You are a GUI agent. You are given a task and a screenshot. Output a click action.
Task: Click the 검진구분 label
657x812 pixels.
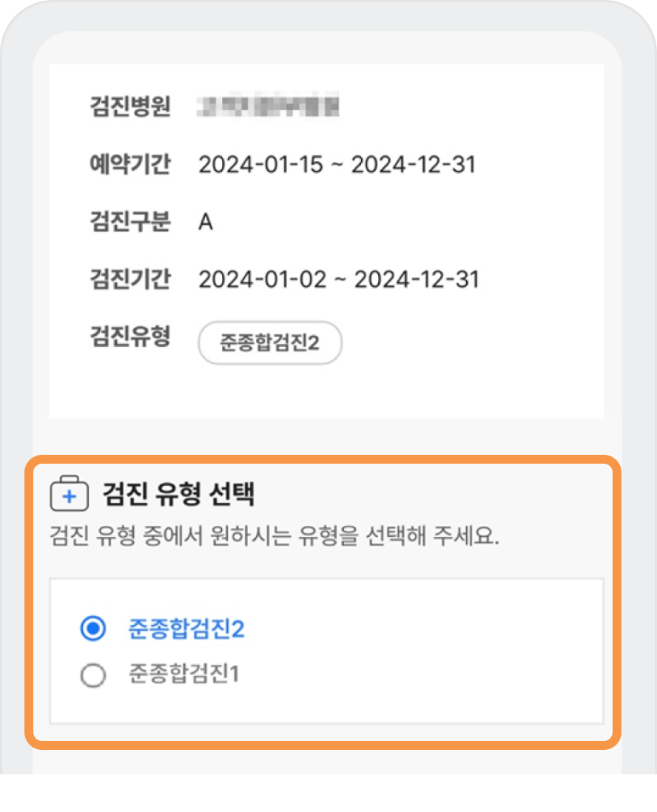click(x=130, y=222)
